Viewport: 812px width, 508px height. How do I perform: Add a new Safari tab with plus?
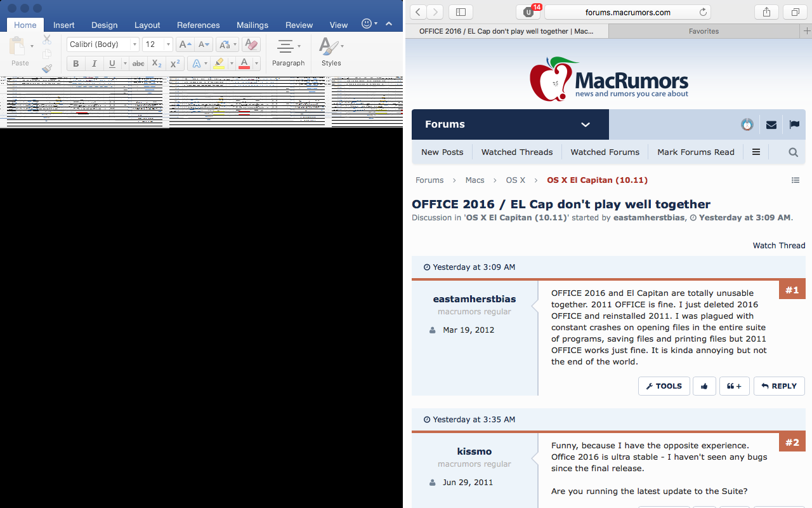(807, 31)
